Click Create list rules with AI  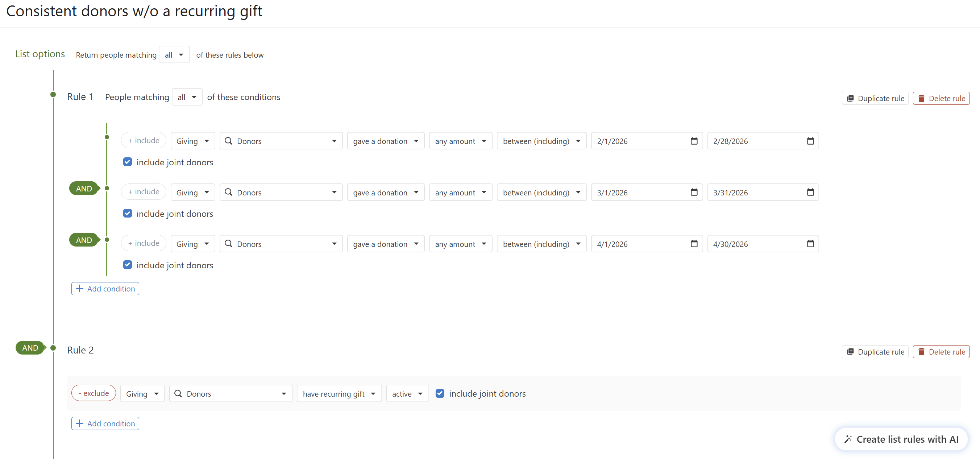tap(901, 439)
